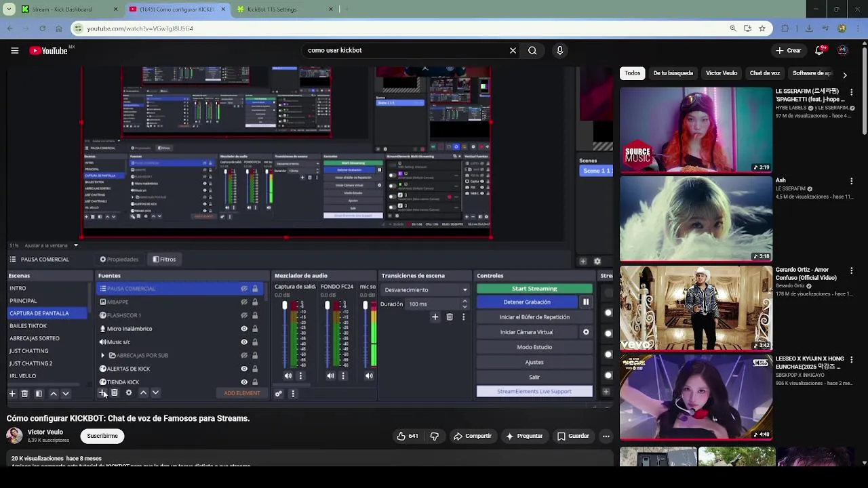Viewport: 868px width, 488px height.
Task: Open the YouTube account avatar menu
Action: 842,50
